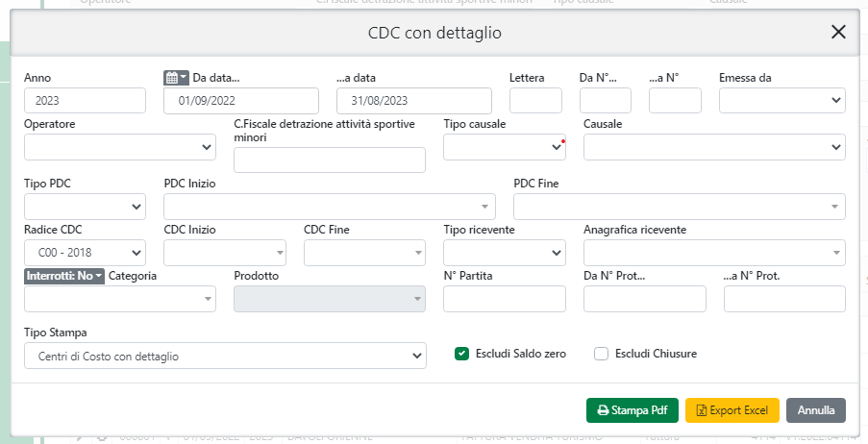Close the CDC con dettaglio dialog
This screenshot has height=444, width=868.
(x=838, y=32)
